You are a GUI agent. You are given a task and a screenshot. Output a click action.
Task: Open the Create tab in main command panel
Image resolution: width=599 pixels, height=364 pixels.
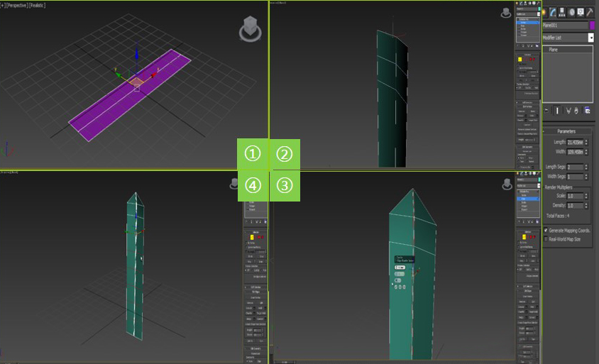(544, 12)
